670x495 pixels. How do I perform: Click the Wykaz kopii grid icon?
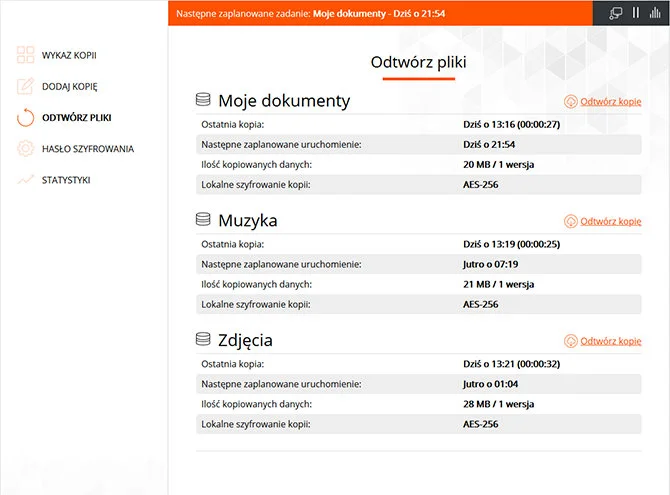click(26, 54)
